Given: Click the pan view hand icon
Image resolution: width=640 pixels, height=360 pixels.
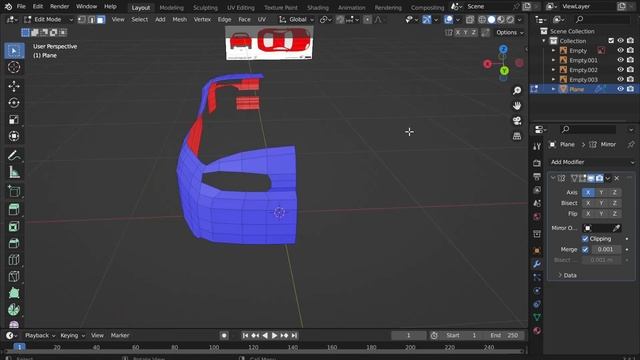Looking at the screenshot, I should coord(517,106).
